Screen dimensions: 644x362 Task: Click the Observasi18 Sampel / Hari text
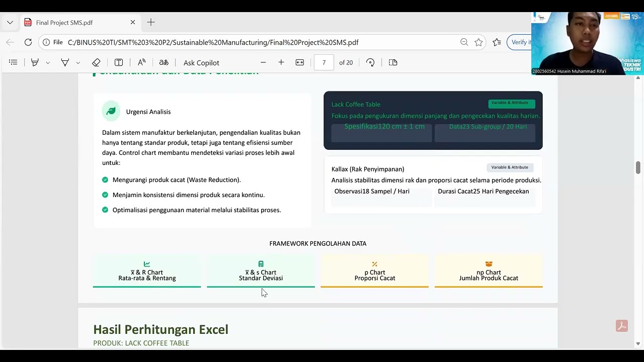pyautogui.click(x=372, y=191)
